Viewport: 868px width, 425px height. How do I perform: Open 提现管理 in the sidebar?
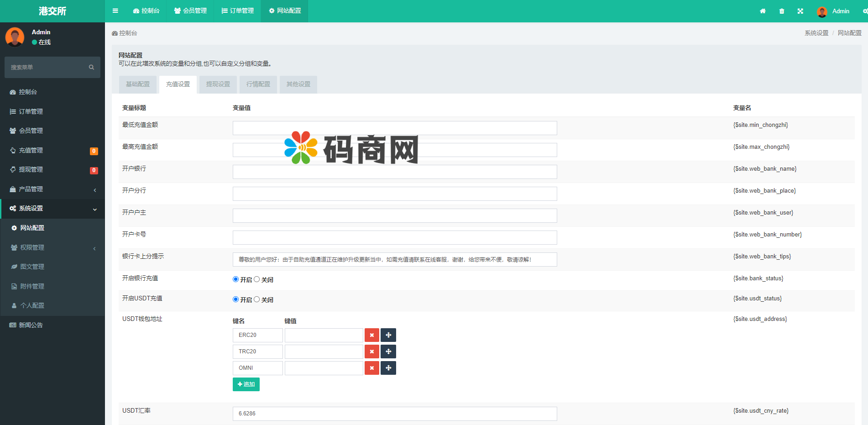(x=52, y=169)
